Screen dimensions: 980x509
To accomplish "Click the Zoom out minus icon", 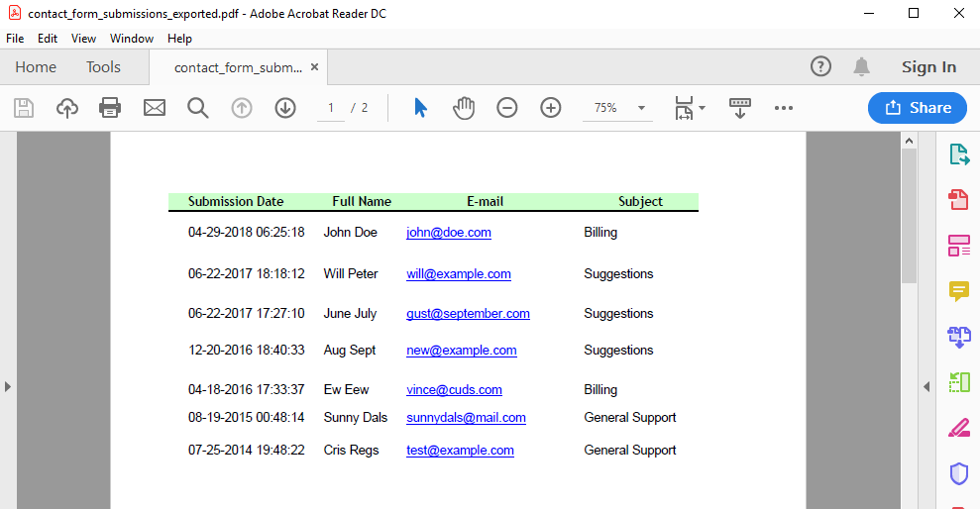I will point(507,108).
